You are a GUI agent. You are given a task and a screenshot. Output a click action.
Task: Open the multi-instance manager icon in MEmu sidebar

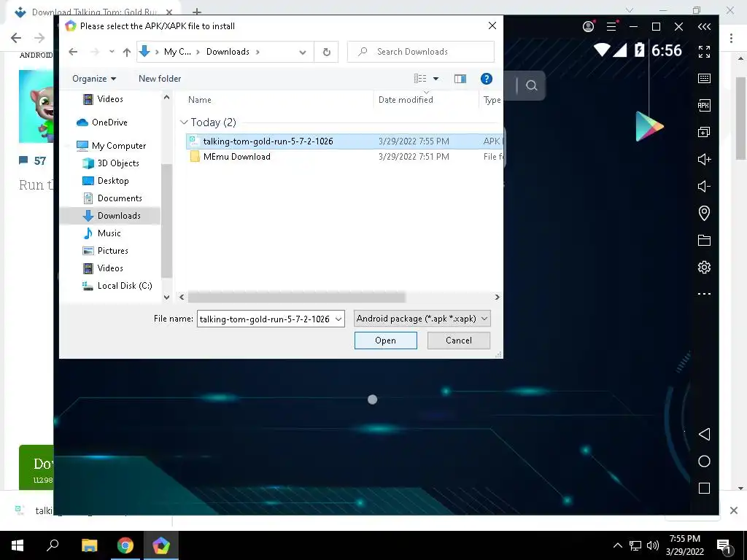[704, 132]
